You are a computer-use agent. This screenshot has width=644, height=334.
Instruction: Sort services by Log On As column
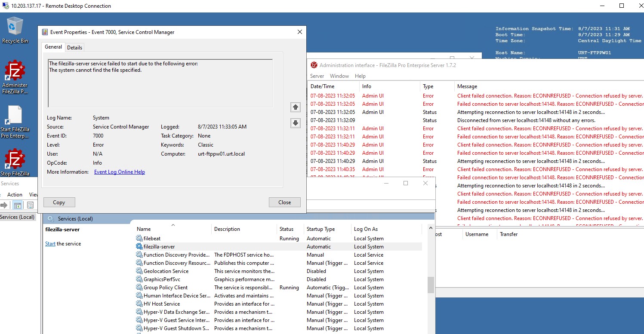pyautogui.click(x=386, y=229)
